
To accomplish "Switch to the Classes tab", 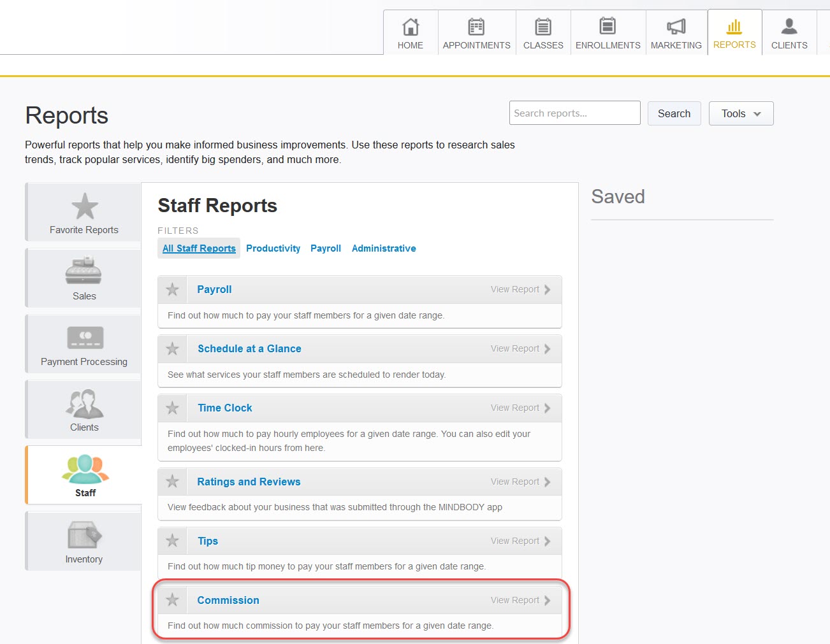I will click(x=543, y=33).
